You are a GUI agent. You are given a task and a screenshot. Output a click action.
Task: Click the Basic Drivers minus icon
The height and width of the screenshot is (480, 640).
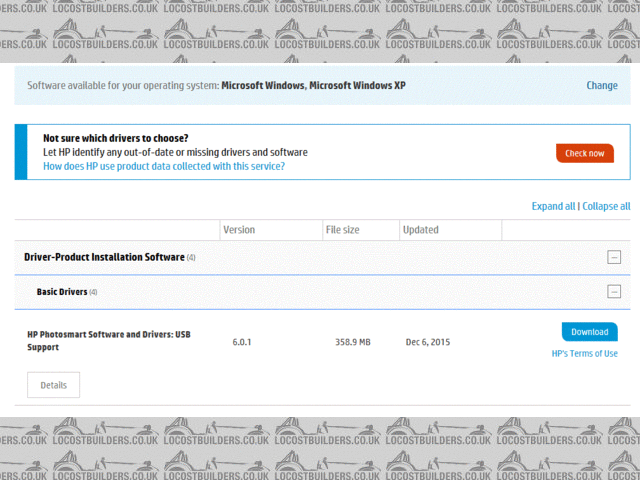click(614, 292)
